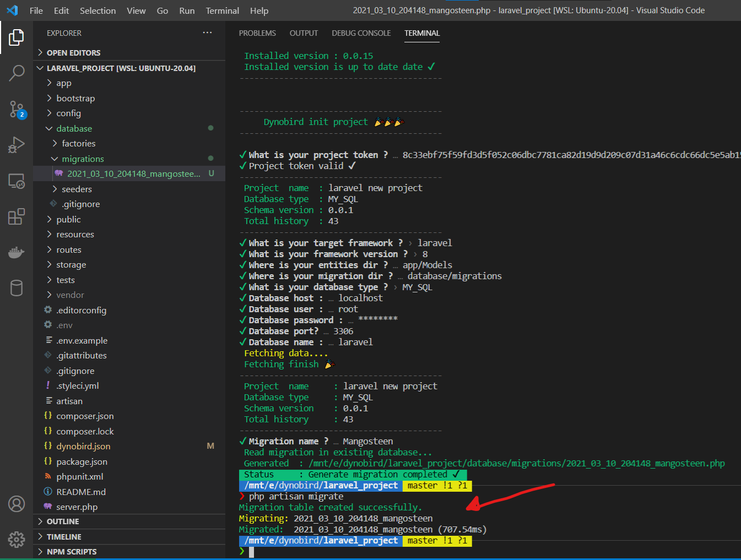Expand the vendor folder

click(x=129, y=295)
